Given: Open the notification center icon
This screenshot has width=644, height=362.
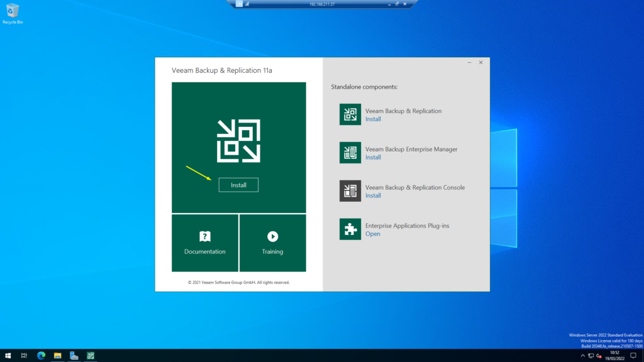Looking at the screenshot, I should pos(633,356).
